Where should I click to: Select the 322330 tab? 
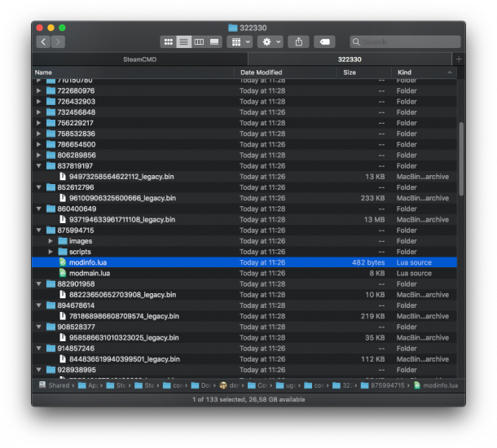coord(350,59)
